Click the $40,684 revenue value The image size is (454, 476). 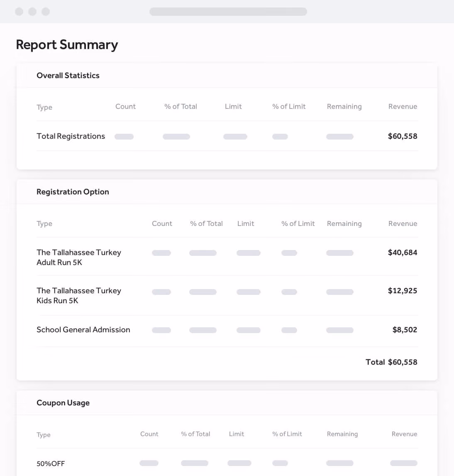[x=403, y=253]
